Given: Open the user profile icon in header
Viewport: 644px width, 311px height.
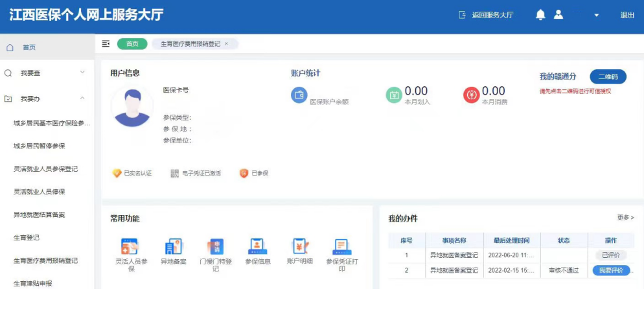Looking at the screenshot, I should pyautogui.click(x=558, y=15).
